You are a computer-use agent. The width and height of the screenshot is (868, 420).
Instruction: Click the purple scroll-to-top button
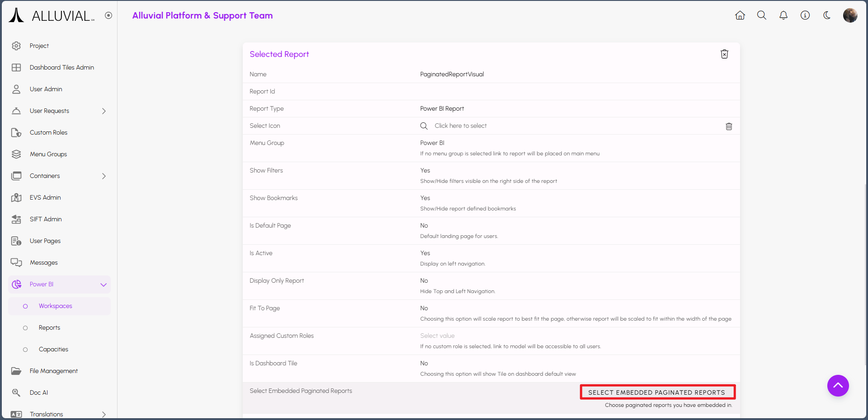click(838, 386)
